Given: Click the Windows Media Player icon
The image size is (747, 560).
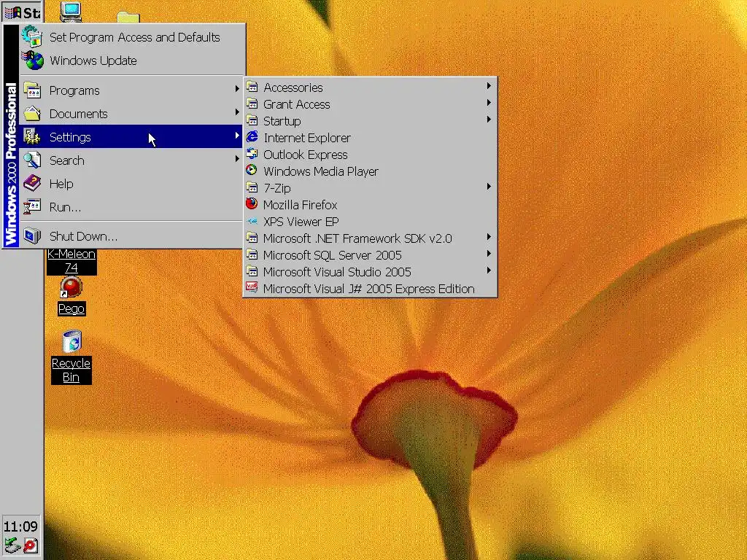Looking at the screenshot, I should [x=252, y=171].
